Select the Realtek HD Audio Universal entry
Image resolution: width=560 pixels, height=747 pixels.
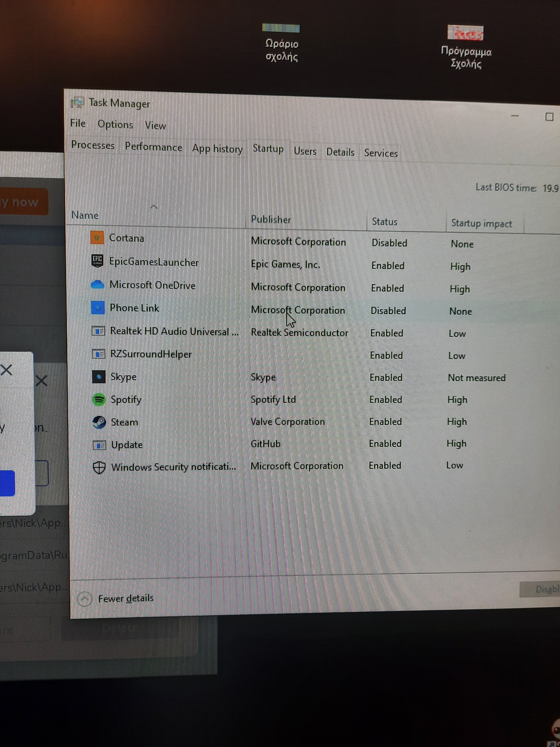click(174, 332)
